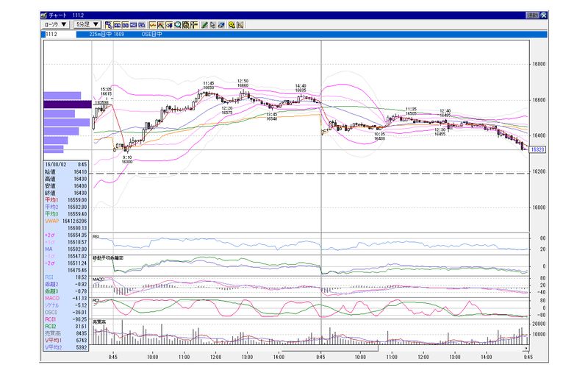The image size is (588, 373).
Task: Toggle the 連動 link button in title bar
Action: (x=532, y=15)
